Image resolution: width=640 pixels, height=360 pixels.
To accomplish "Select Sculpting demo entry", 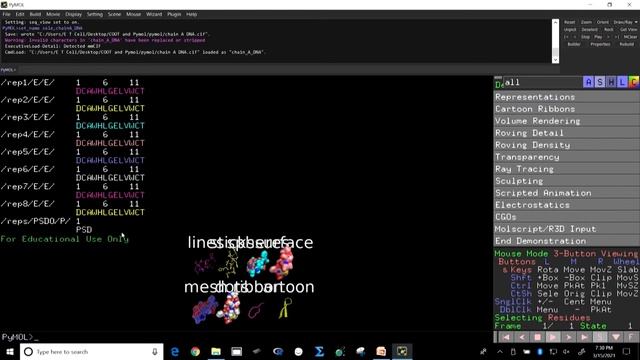I will 567,181.
